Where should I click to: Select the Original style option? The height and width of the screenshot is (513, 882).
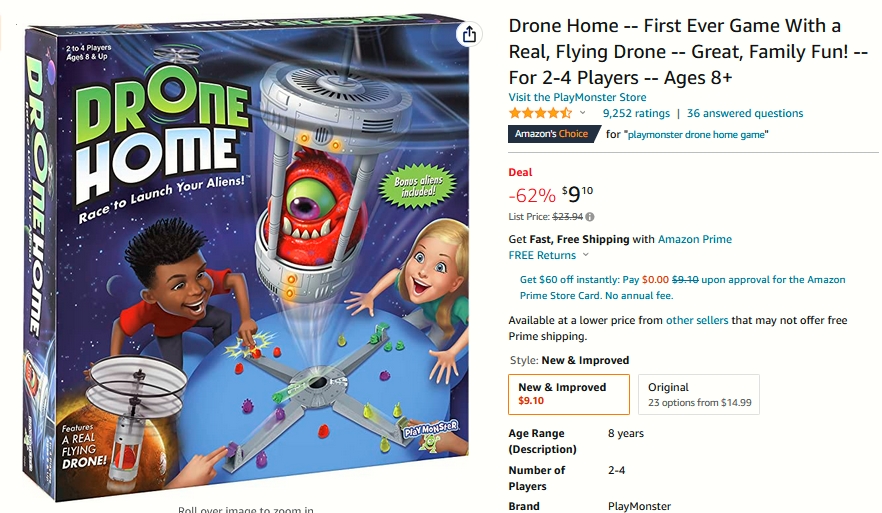699,394
